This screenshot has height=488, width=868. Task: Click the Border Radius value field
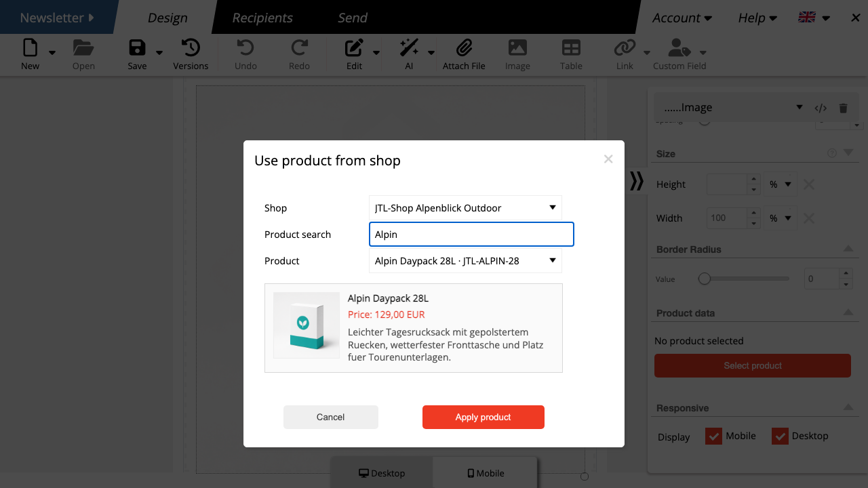(821, 279)
